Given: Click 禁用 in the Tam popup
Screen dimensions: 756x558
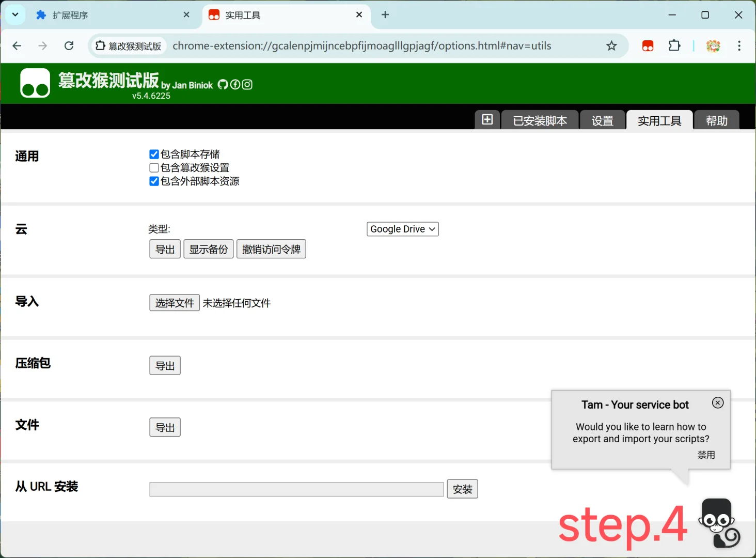Looking at the screenshot, I should click(706, 455).
